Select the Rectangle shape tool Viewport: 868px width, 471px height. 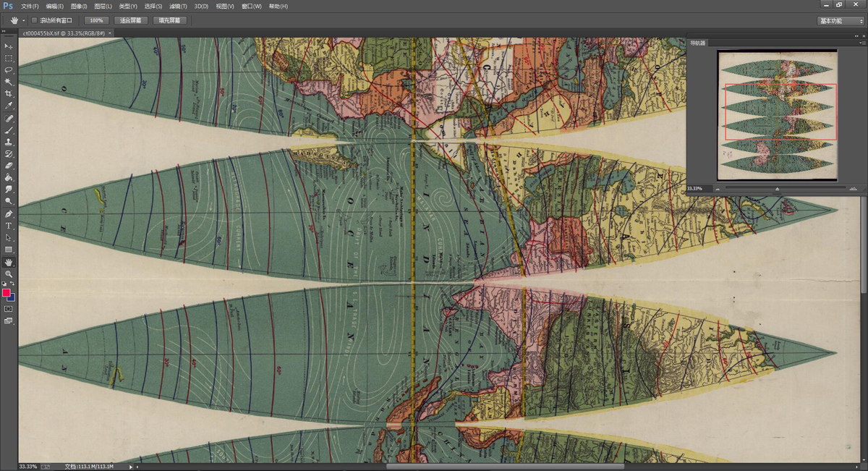coord(9,250)
